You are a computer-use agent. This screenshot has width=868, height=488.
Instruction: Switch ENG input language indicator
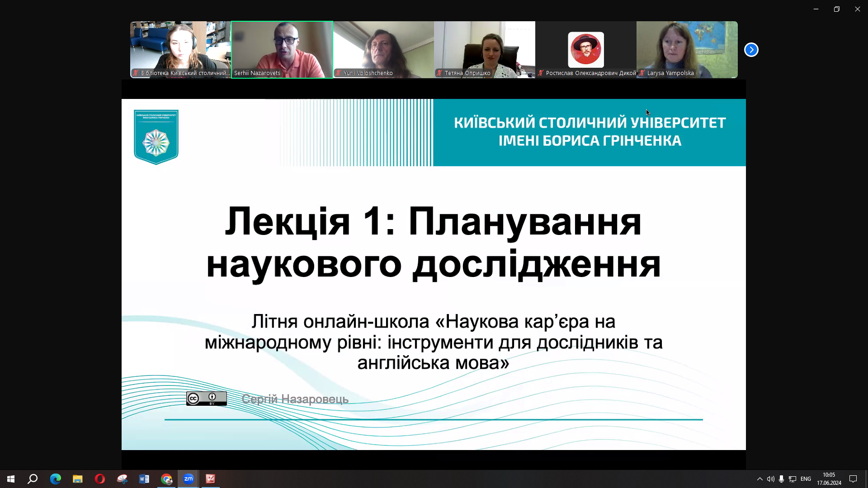tap(806, 479)
